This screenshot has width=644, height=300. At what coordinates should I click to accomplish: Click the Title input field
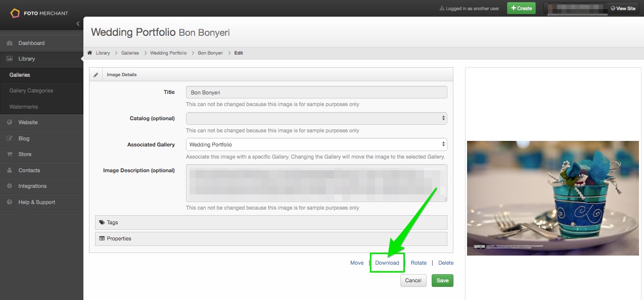click(x=316, y=92)
